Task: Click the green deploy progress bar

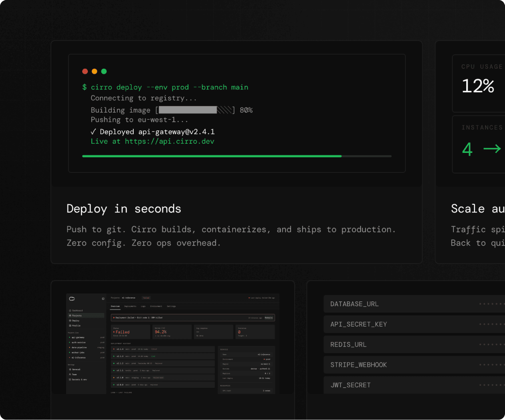Action: [x=212, y=156]
